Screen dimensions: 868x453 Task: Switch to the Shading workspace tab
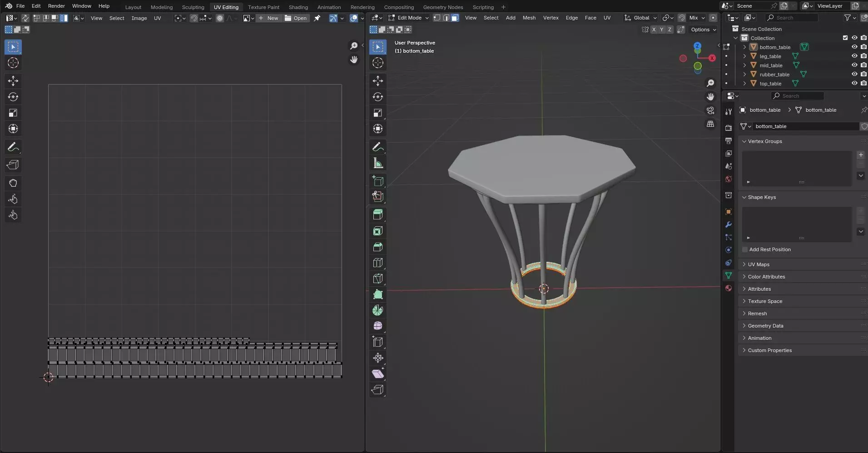click(298, 7)
